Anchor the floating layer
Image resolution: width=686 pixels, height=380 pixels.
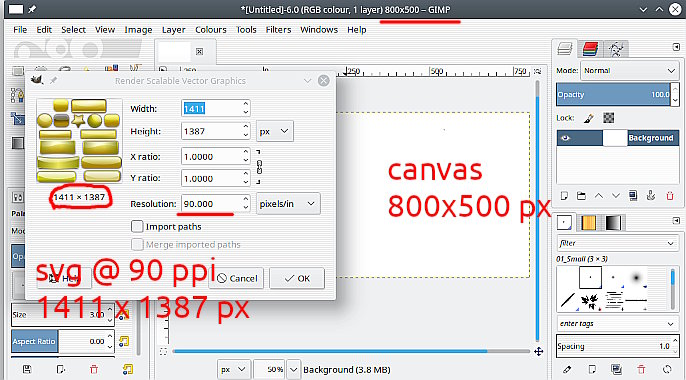651,195
